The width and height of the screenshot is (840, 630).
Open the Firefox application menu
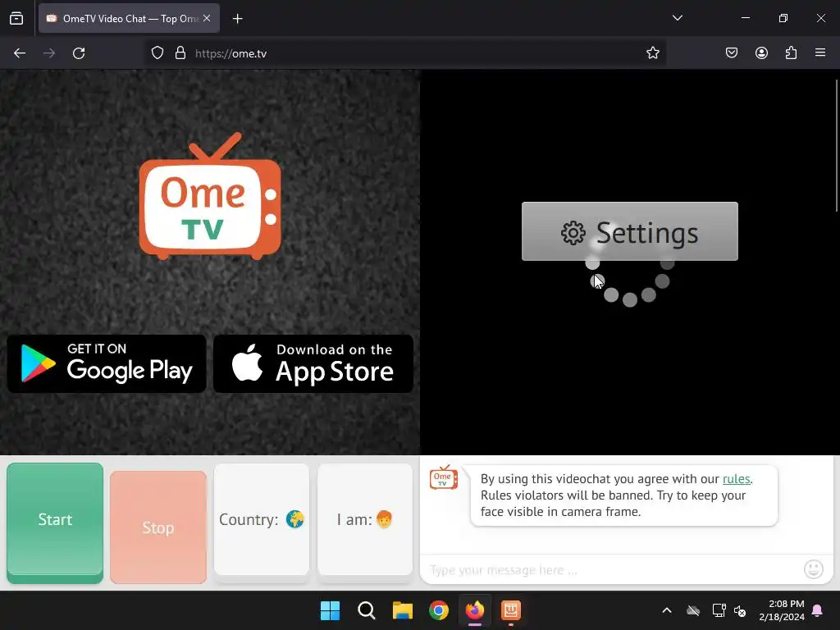tap(820, 53)
